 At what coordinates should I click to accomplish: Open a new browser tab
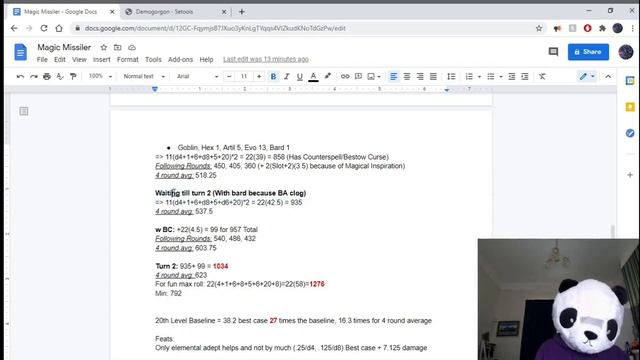(242, 12)
